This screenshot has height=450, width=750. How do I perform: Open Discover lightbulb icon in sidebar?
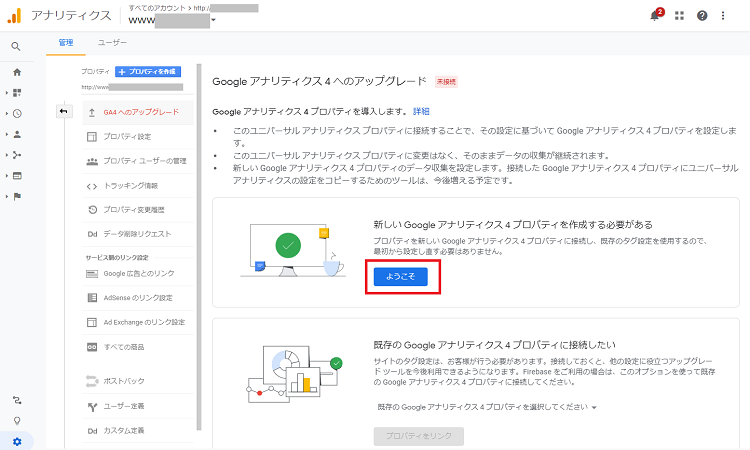pyautogui.click(x=17, y=421)
